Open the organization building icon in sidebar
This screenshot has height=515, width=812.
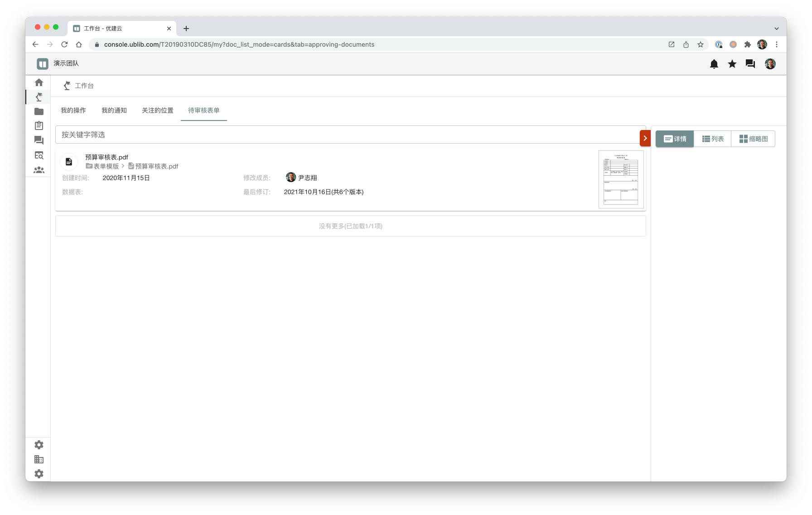(x=39, y=459)
